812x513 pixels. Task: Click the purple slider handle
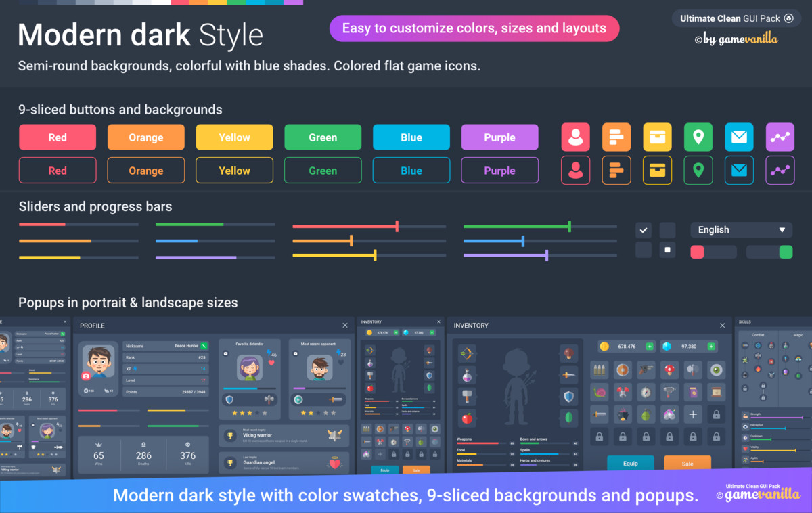pos(547,255)
